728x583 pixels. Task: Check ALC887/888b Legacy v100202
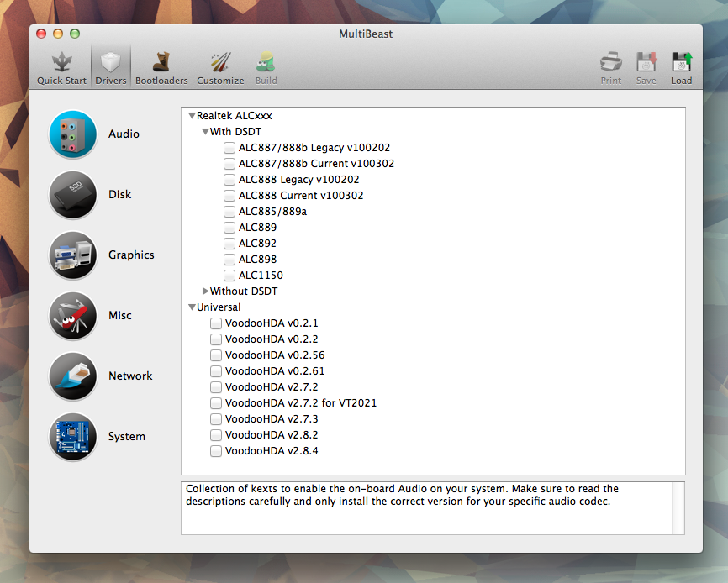(229, 148)
